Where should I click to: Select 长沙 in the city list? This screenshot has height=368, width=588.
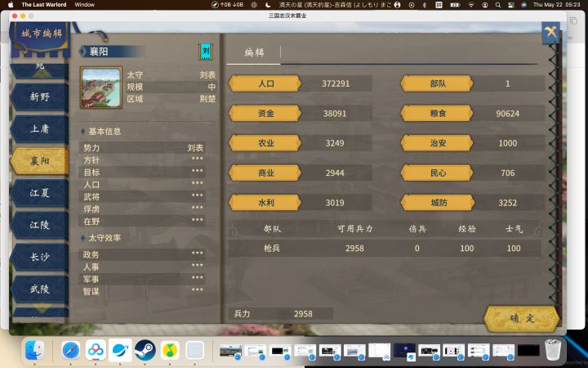tap(40, 258)
